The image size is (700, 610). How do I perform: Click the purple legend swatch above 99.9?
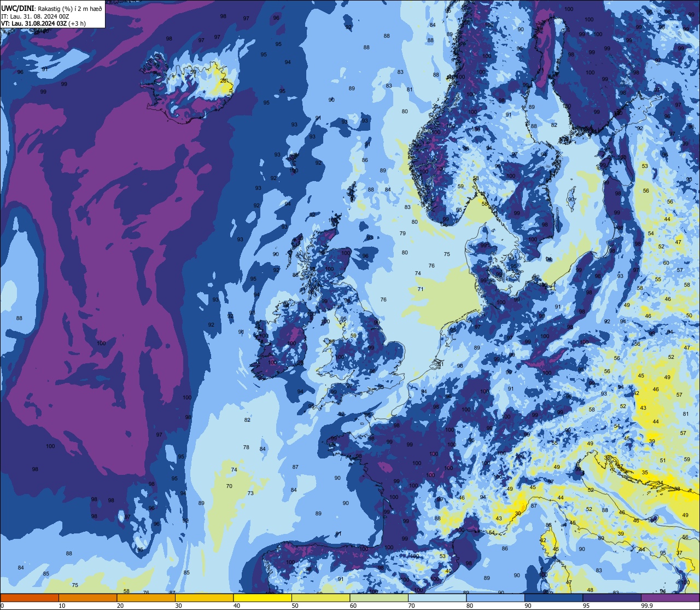670,597
